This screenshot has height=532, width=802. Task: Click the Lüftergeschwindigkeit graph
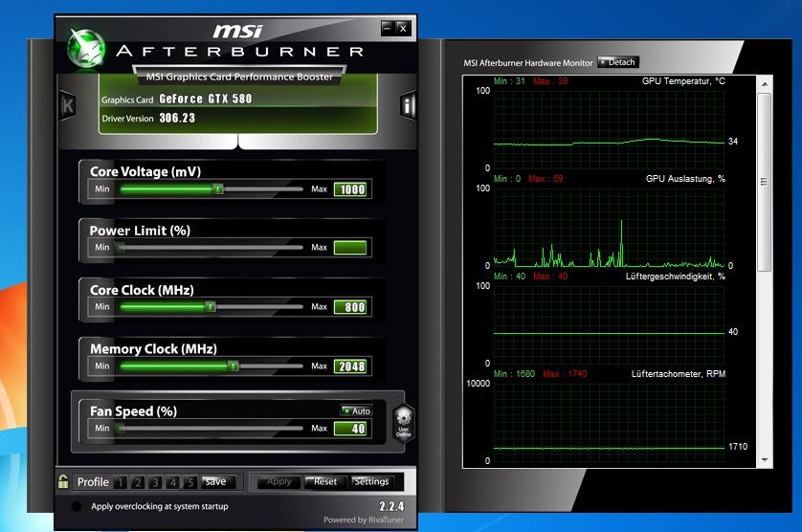[609, 324]
